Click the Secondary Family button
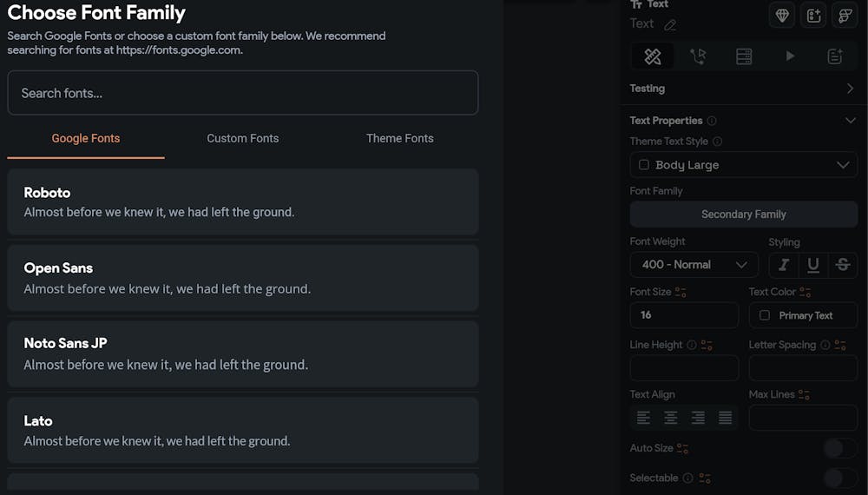 pos(743,214)
